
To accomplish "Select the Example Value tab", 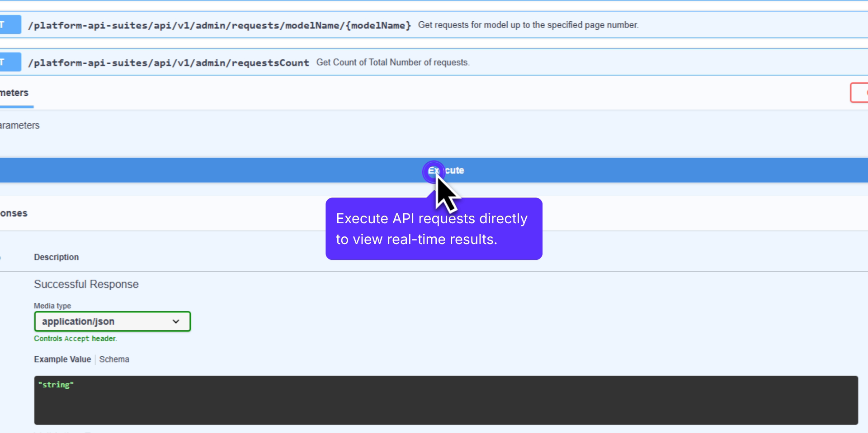I will pyautogui.click(x=62, y=359).
